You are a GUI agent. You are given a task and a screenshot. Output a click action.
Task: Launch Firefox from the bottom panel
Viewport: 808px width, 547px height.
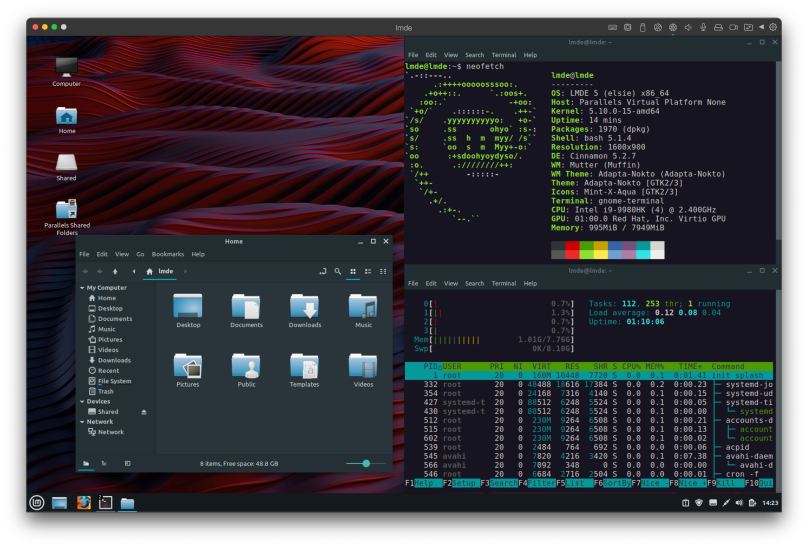coord(83,502)
